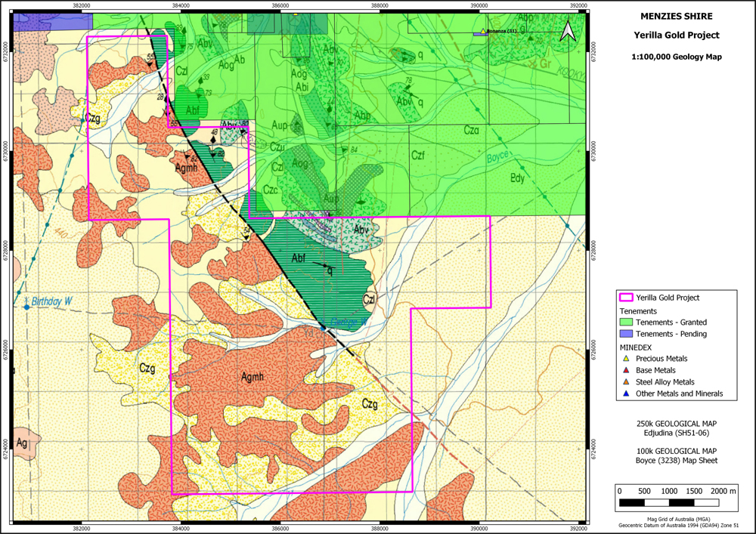Image resolution: width=756 pixels, height=534 pixels.
Task: Click the Abf label beside the q arrow
Action: pyautogui.click(x=298, y=258)
